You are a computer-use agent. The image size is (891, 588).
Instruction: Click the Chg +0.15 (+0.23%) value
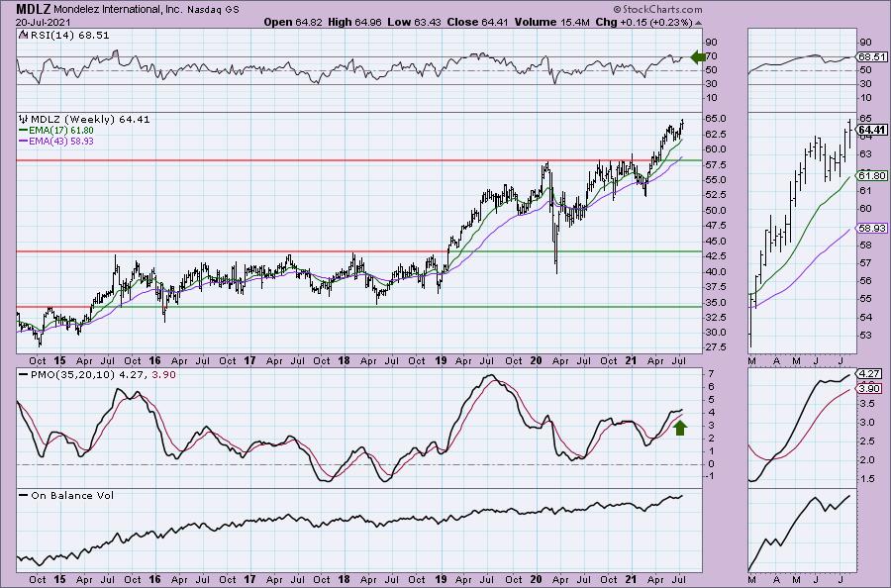tap(643, 22)
